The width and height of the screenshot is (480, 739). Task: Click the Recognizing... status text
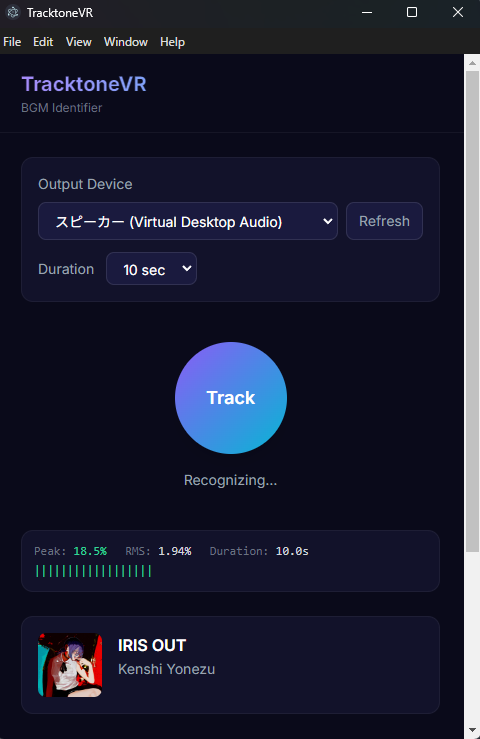(x=231, y=480)
